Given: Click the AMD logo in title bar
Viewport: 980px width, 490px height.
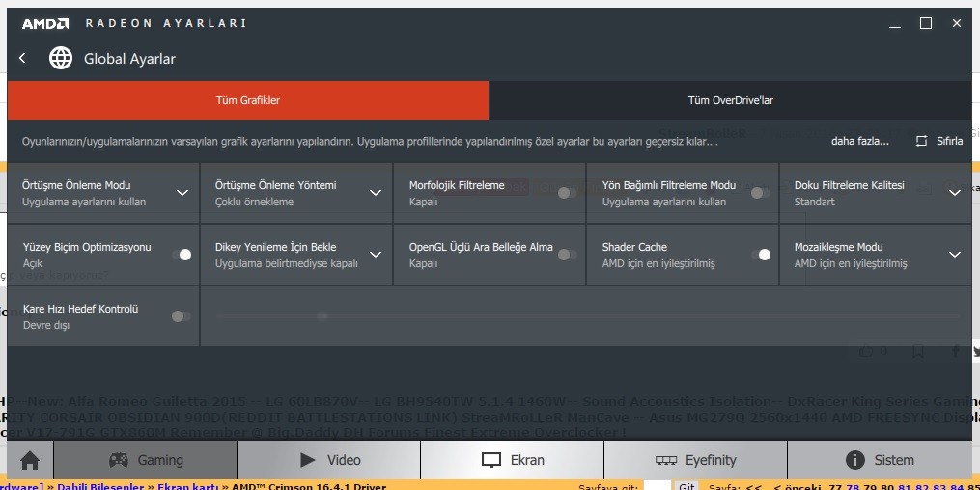Looking at the screenshot, I should [x=45, y=24].
